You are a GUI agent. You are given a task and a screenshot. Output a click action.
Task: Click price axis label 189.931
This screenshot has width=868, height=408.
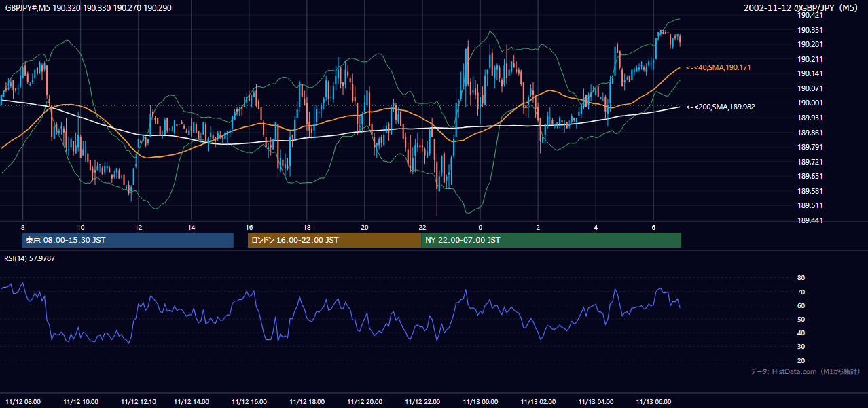(x=810, y=118)
